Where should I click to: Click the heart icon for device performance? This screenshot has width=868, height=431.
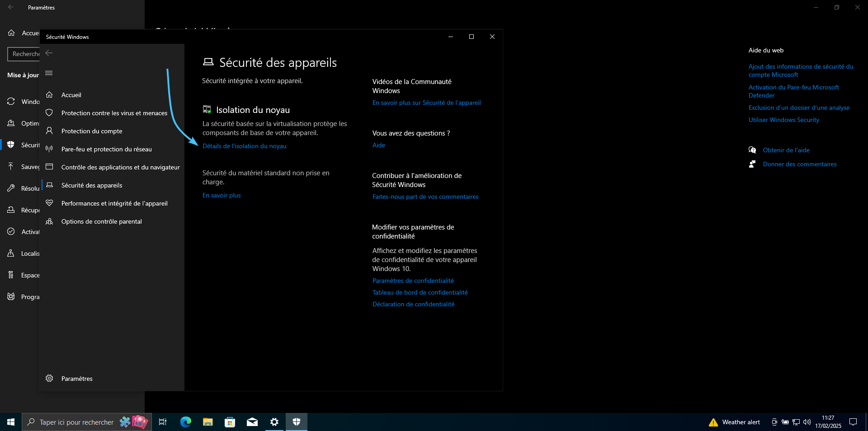(49, 203)
